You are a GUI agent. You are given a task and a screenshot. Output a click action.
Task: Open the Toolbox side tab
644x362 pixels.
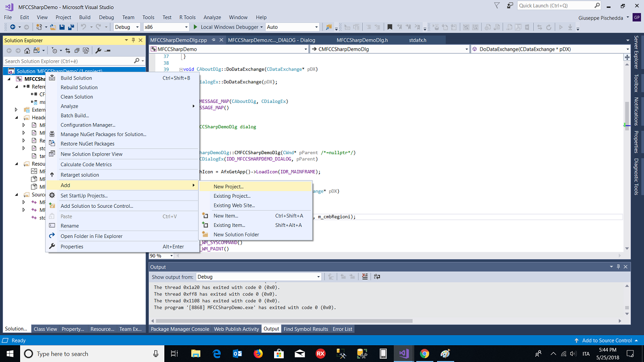(636, 83)
